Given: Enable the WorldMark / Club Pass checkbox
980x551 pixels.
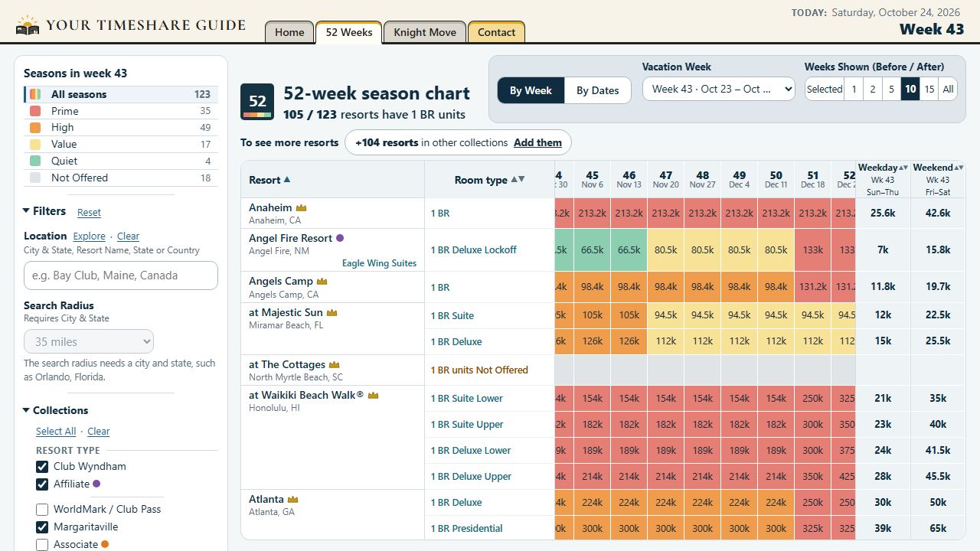Looking at the screenshot, I should [x=42, y=509].
